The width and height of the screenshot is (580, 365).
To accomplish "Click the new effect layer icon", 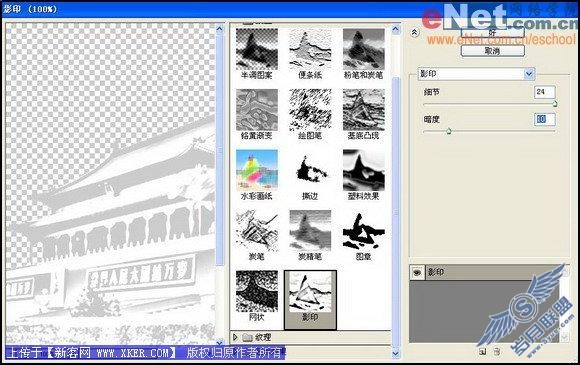I will pos(482,351).
